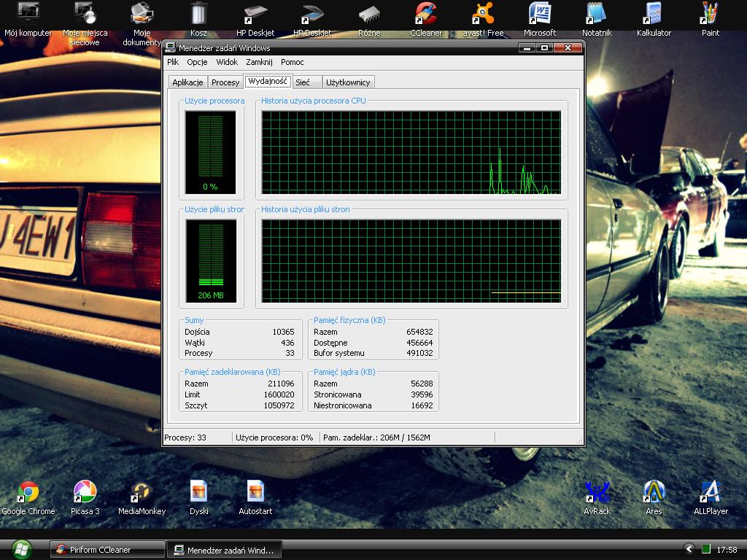Open the Sieć tab
This screenshot has height=560, width=747.
(303, 82)
